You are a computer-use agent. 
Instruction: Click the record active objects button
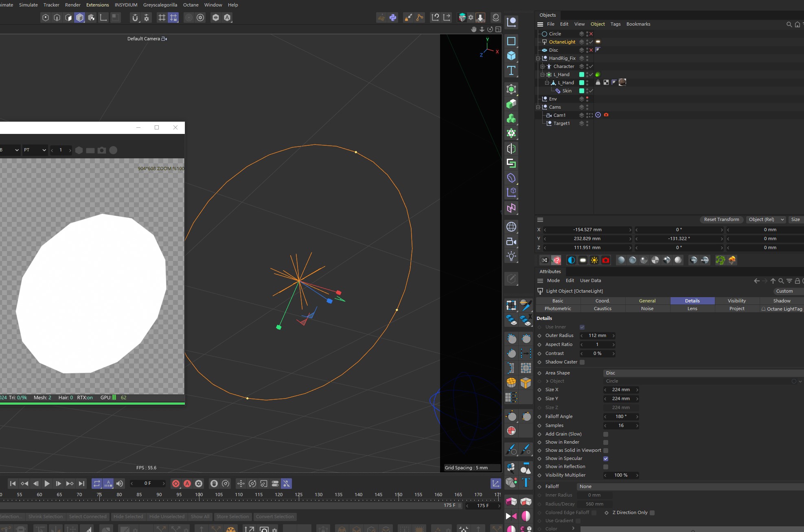pyautogui.click(x=176, y=484)
